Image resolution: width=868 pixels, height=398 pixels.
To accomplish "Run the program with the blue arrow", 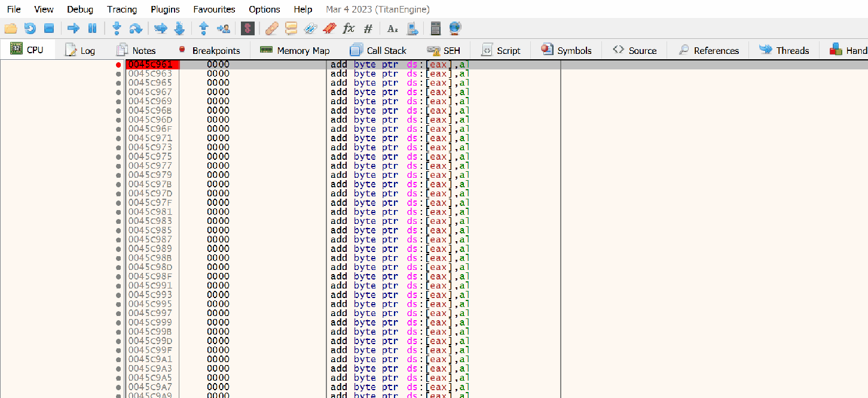I will click(73, 28).
